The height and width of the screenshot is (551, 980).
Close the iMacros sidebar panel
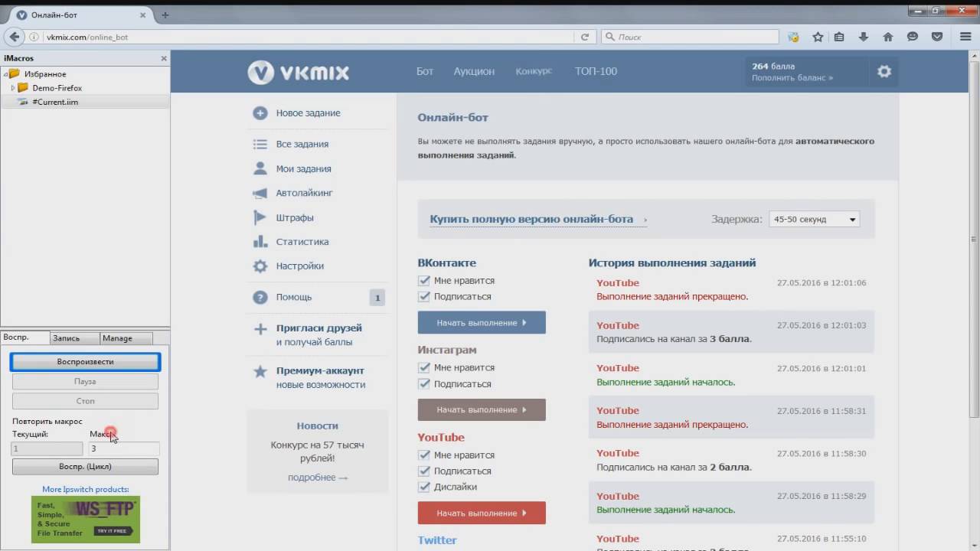[163, 58]
